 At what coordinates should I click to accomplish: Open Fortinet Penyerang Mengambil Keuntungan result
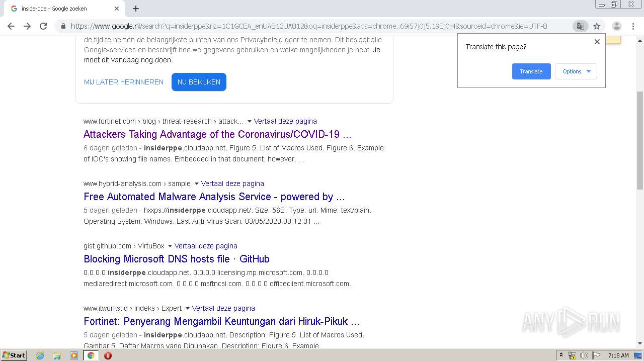[x=221, y=321]
